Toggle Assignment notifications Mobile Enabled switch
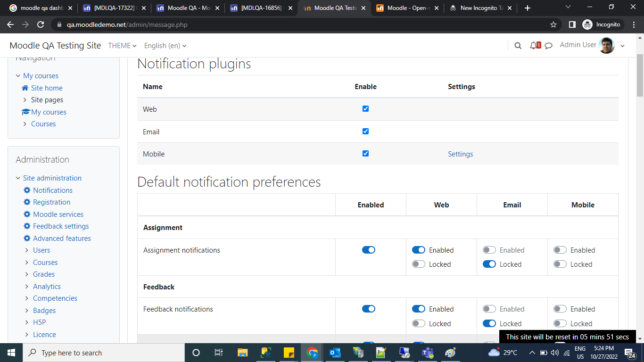Image resolution: width=644 pixels, height=362 pixels. 560,250
